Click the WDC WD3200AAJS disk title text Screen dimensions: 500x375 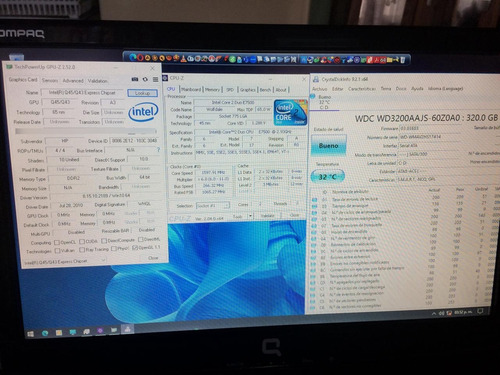tap(426, 118)
